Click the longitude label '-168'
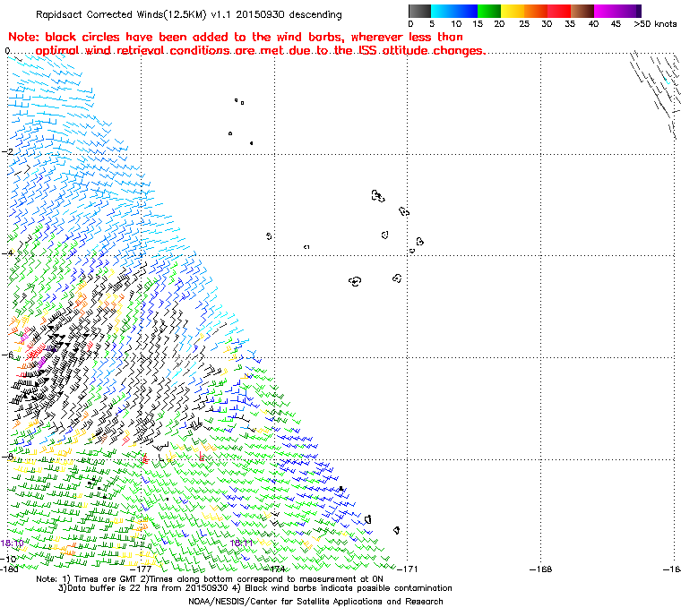This screenshot has height=616, width=681. click(x=540, y=569)
